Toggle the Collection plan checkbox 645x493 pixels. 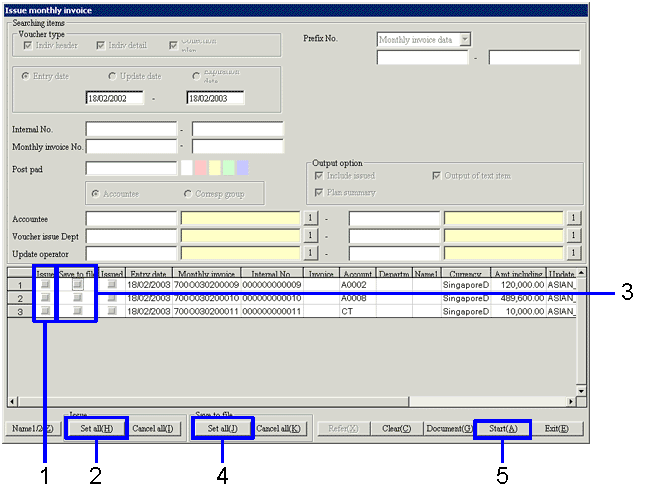click(173, 45)
